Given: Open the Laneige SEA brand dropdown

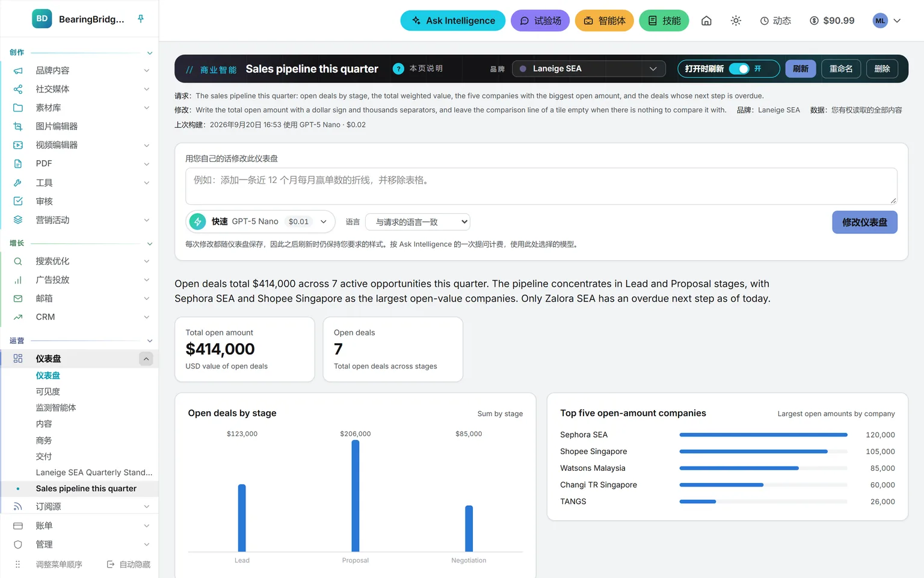Looking at the screenshot, I should [x=589, y=69].
